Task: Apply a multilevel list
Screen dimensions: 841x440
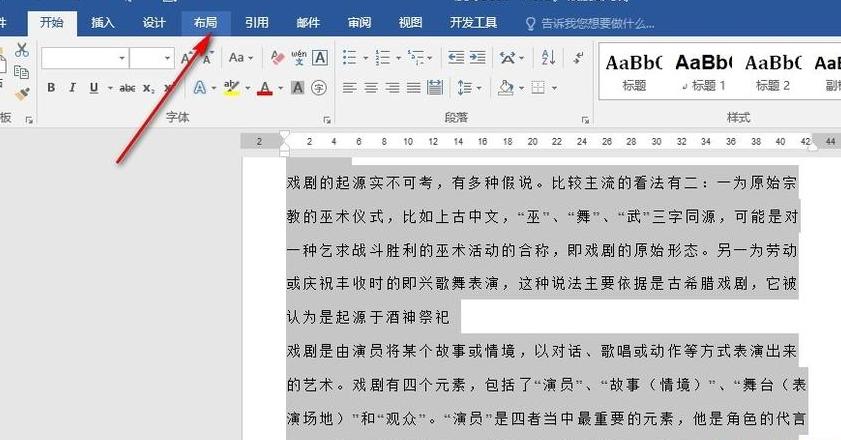Action: point(416,57)
